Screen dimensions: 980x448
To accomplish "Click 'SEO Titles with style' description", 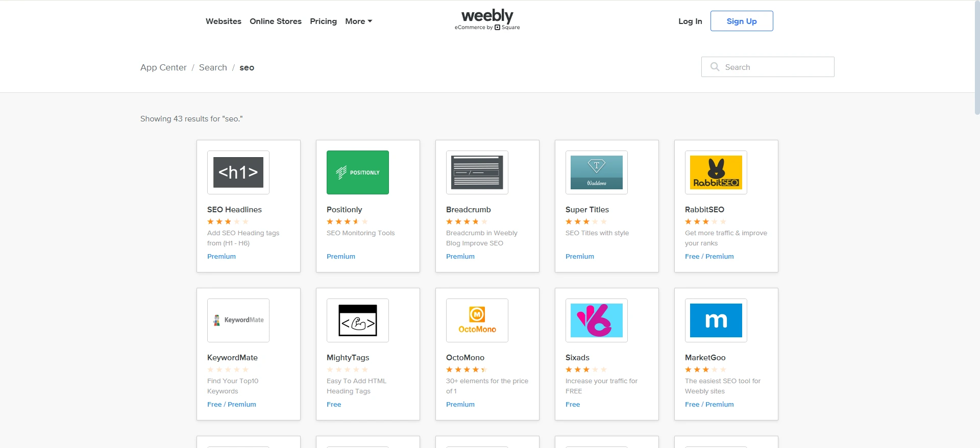I will click(x=597, y=233).
